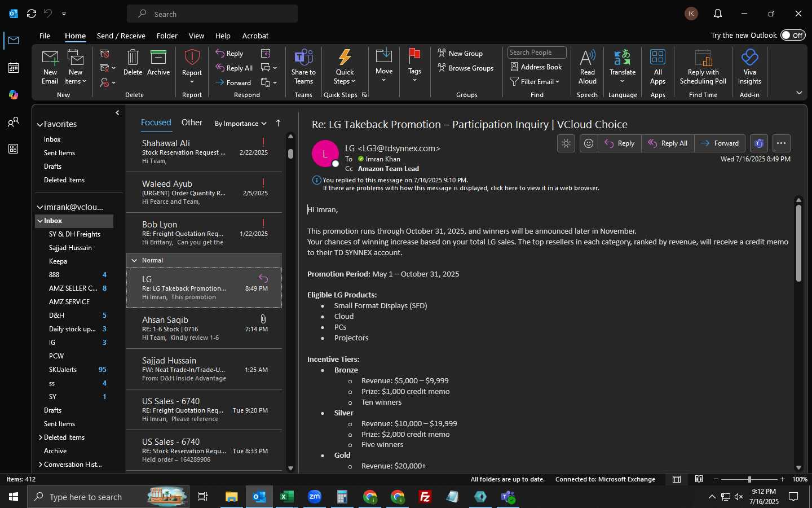Click the zoom slider handle

[749, 479]
